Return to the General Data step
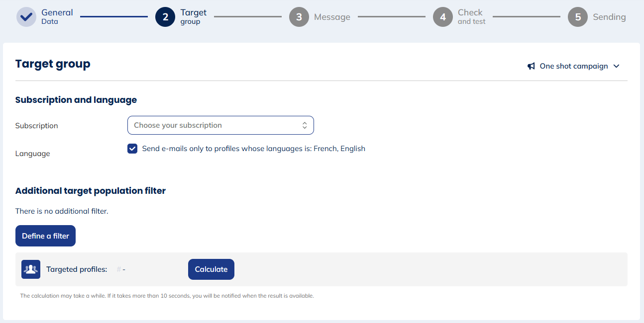The height and width of the screenshot is (323, 644). [x=57, y=16]
